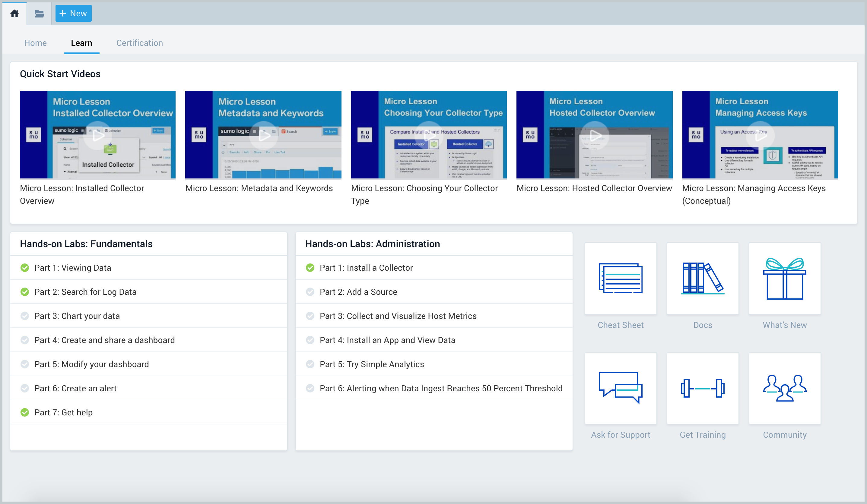Viewport: 867px width, 504px height.
Task: Open Part 5: Try Simple Analytics lab
Action: pos(372,364)
